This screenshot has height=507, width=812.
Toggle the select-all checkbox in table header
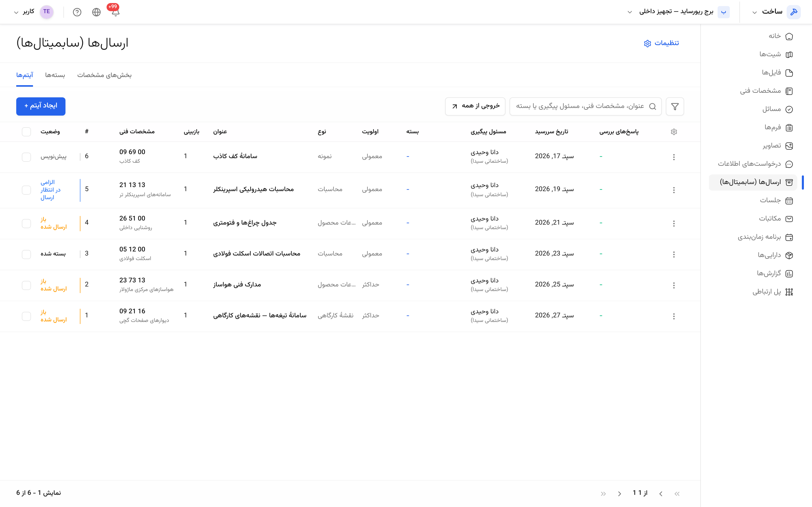tap(26, 132)
